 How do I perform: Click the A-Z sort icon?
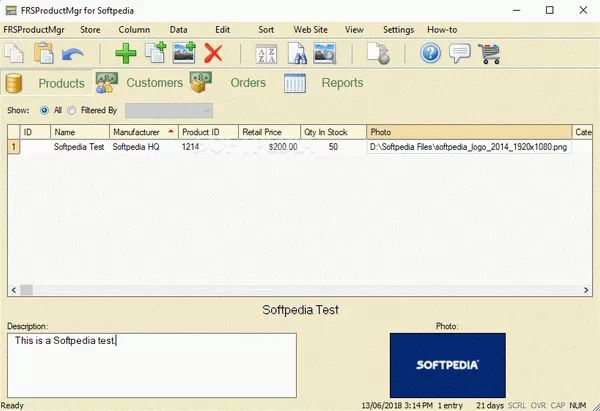(266, 54)
